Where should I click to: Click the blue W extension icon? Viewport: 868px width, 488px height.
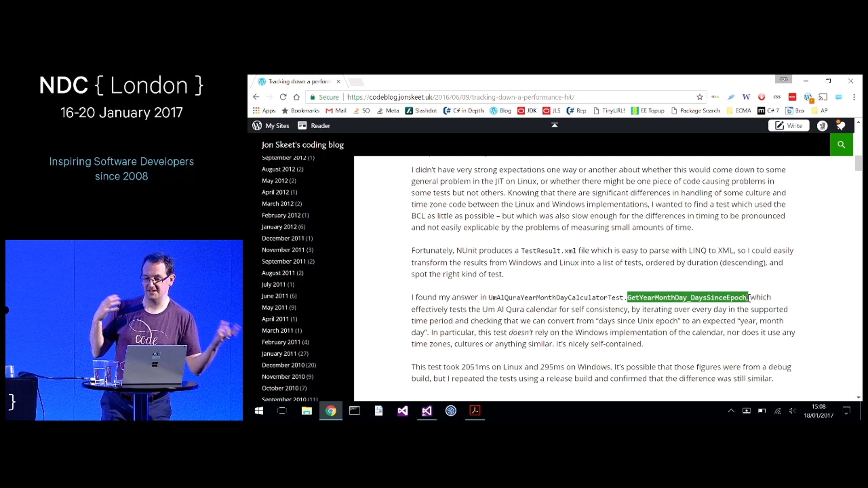[746, 97]
